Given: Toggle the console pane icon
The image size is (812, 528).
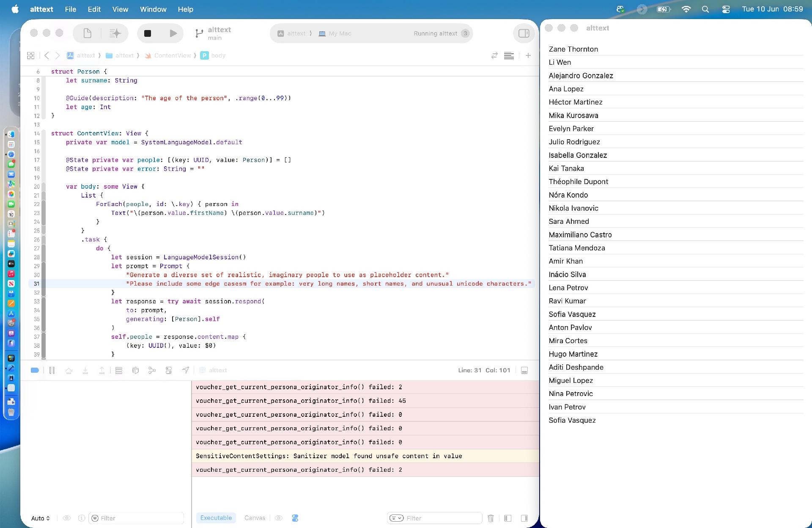Looking at the screenshot, I should (524, 518).
